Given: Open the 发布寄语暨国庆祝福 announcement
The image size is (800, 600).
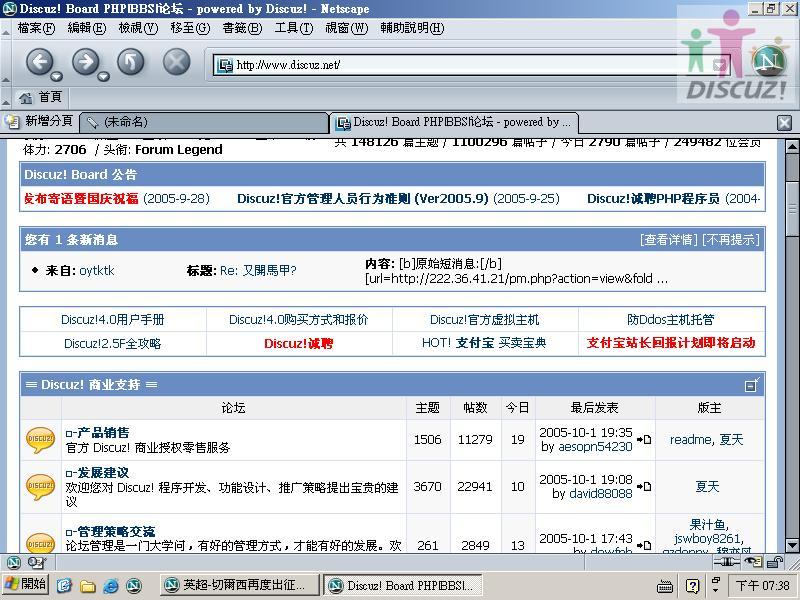Looking at the screenshot, I should (x=81, y=198).
